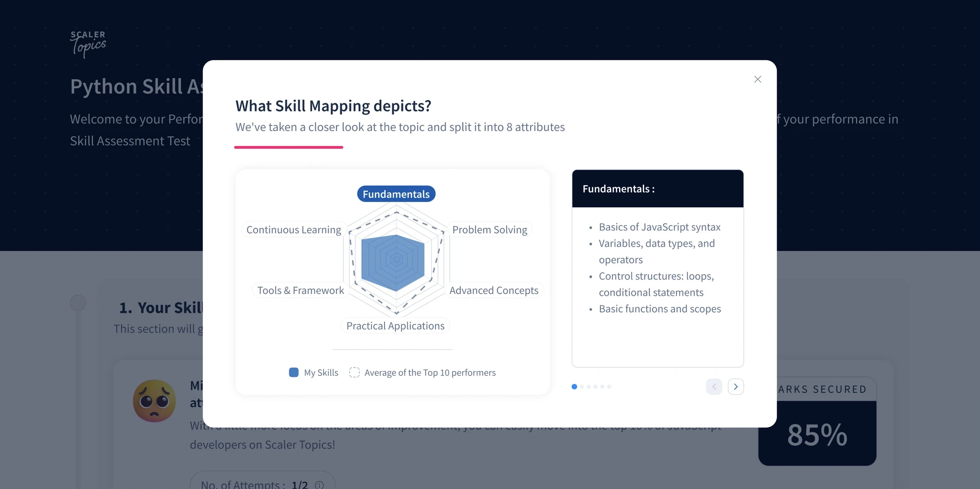Image resolution: width=980 pixels, height=489 pixels.
Task: Select the Tools & Framework label
Action: 300,290
